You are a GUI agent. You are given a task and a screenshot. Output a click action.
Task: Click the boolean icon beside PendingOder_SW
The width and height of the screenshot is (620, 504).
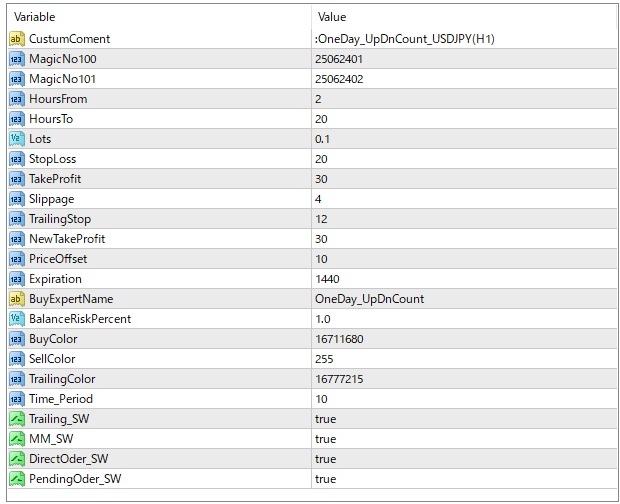[16, 479]
